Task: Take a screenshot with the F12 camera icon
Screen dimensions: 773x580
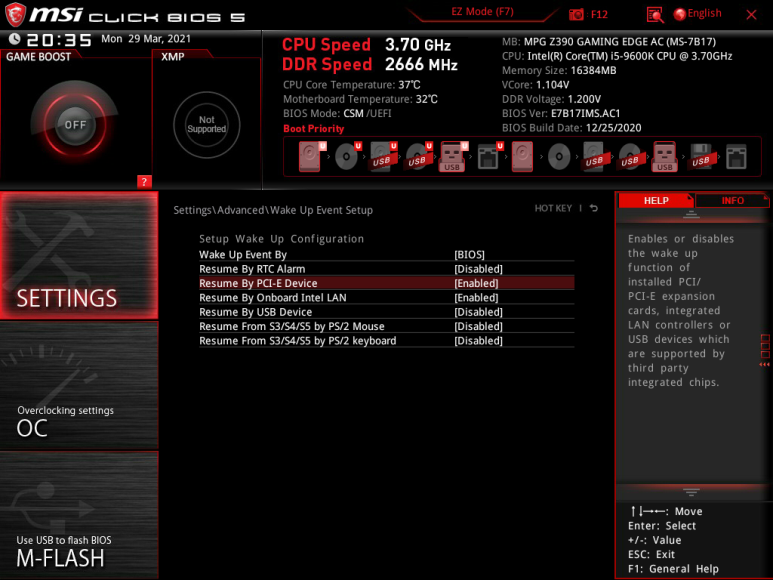Action: coord(576,14)
